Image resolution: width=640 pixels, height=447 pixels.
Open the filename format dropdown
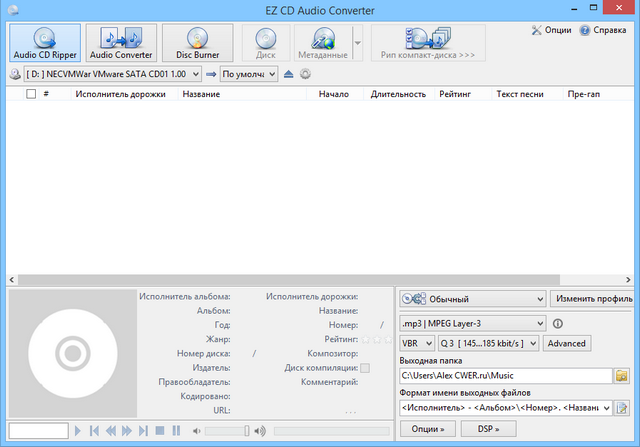(506, 408)
